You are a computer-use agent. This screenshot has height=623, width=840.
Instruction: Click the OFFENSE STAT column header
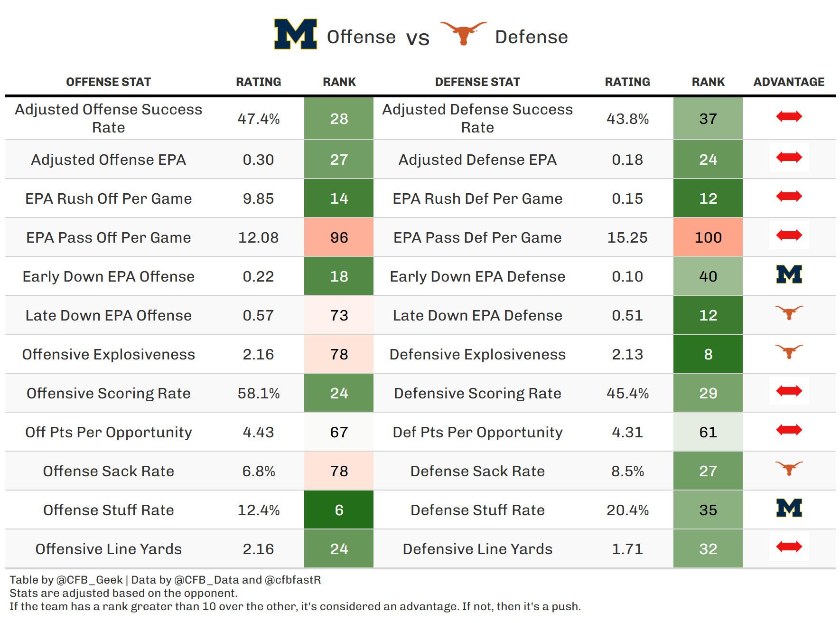108,82
